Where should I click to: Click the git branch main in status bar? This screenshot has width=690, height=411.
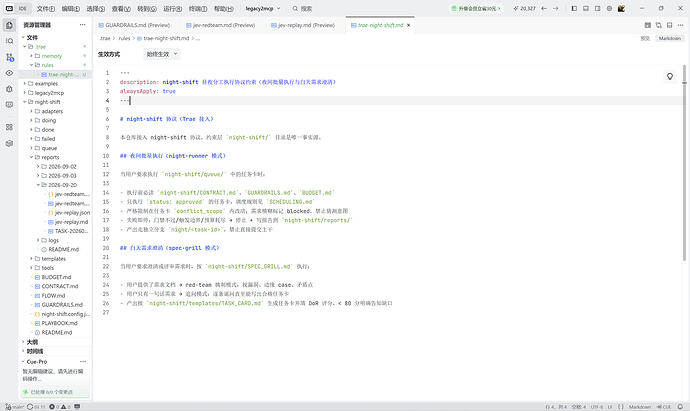pos(15,407)
